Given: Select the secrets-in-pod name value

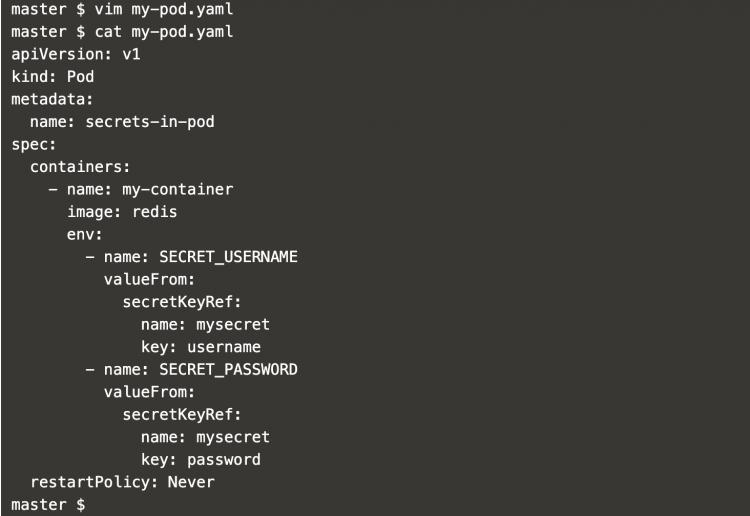Looking at the screenshot, I should (x=163, y=120).
